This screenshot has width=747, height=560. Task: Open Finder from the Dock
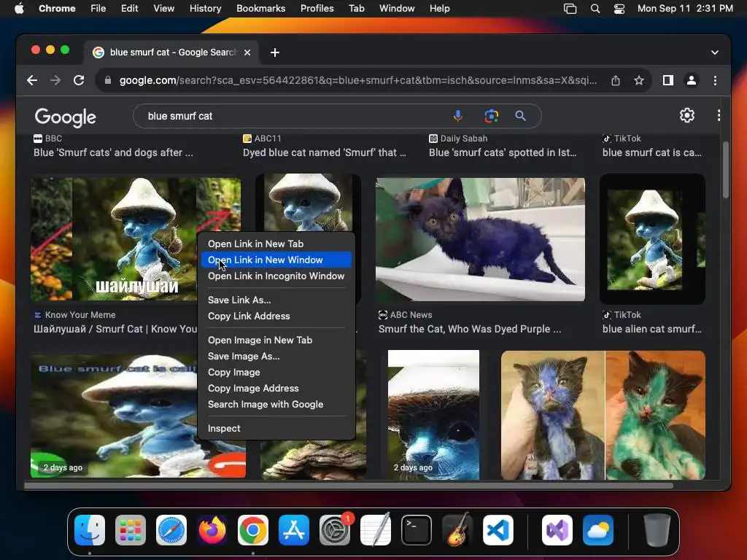(90, 530)
